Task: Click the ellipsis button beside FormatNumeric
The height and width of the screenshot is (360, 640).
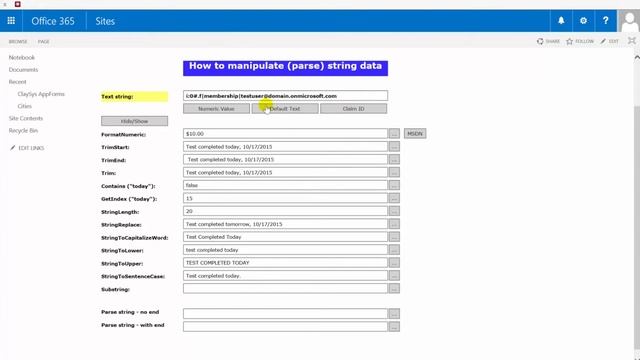Action: (394, 133)
